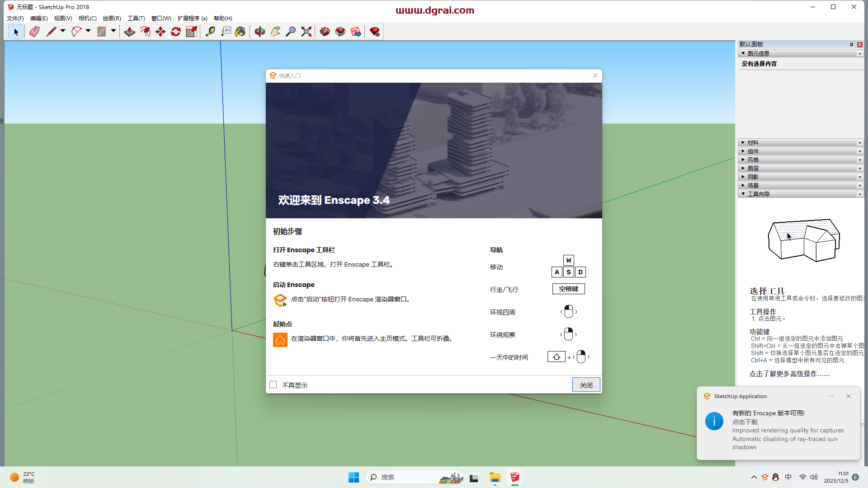This screenshot has width=868, height=488.
Task: Open the 3D Warehouse icon
Action: pyautogui.click(x=325, y=32)
